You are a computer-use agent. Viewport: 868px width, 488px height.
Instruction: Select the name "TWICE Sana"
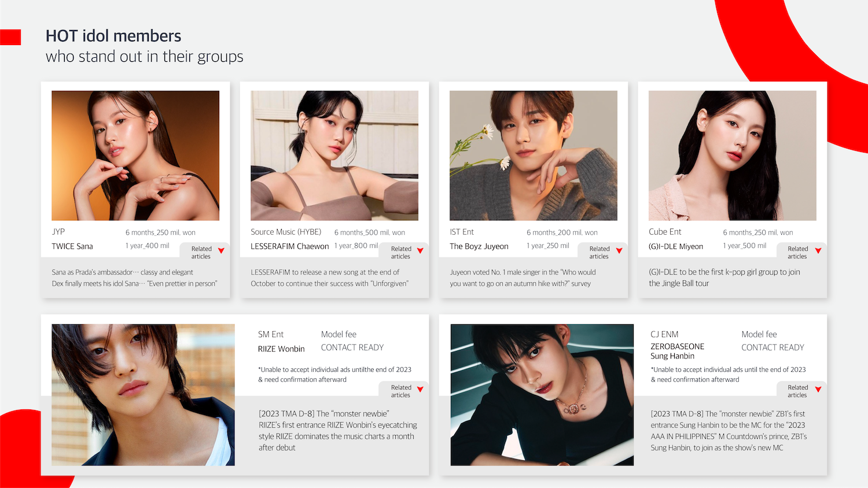(x=72, y=246)
